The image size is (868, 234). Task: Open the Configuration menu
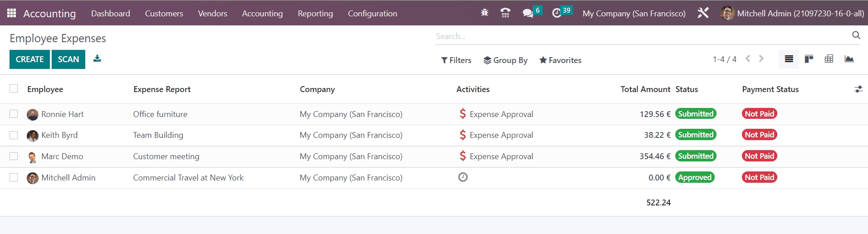372,14
